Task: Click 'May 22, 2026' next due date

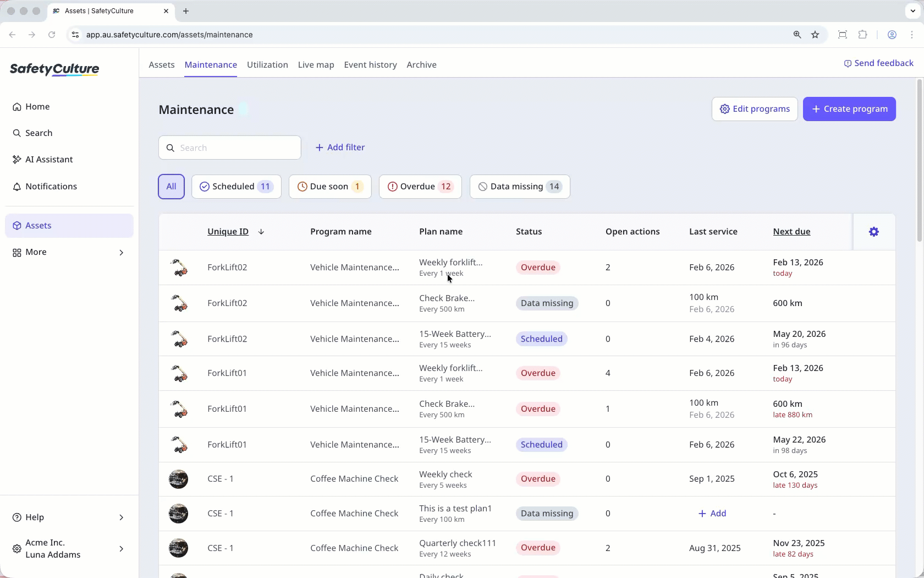Action: pos(799,440)
